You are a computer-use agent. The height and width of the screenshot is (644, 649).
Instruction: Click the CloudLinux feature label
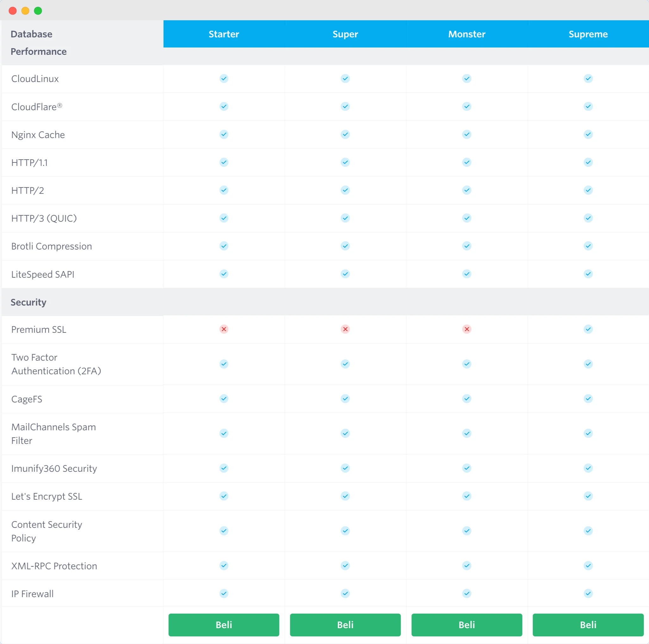click(35, 79)
